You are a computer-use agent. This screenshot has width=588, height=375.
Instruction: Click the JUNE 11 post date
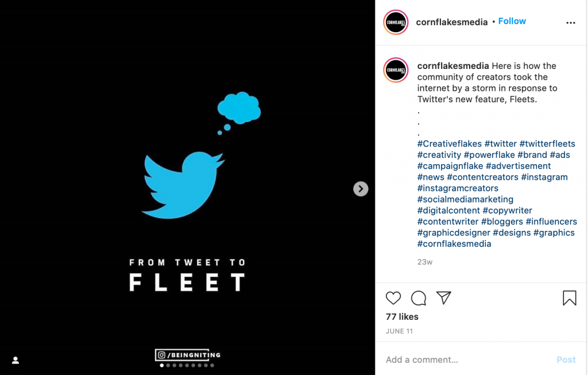(399, 331)
